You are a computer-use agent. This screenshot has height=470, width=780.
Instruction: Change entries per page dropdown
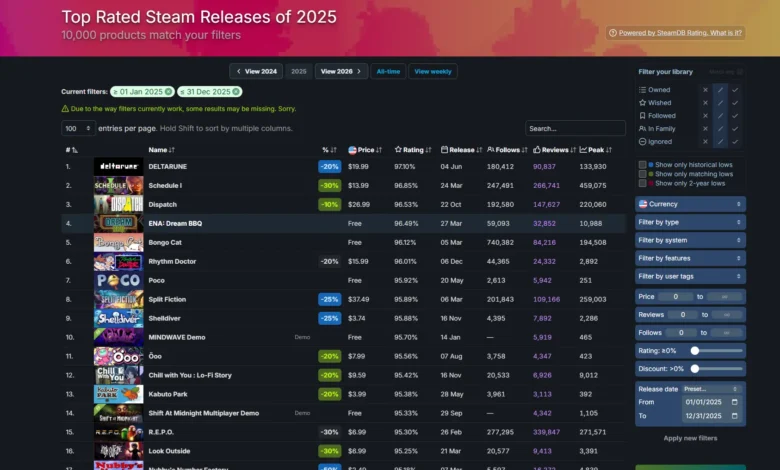coord(78,128)
